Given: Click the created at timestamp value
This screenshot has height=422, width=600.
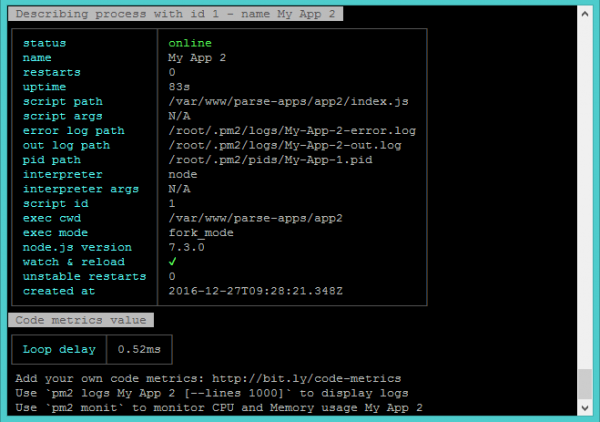Looking at the screenshot, I should click(x=255, y=291).
